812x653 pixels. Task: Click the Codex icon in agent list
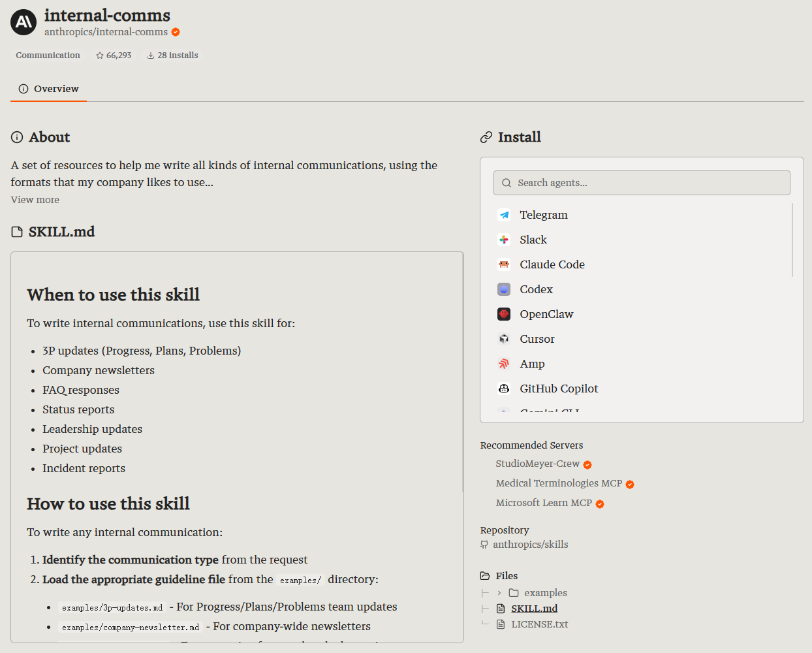(x=504, y=289)
